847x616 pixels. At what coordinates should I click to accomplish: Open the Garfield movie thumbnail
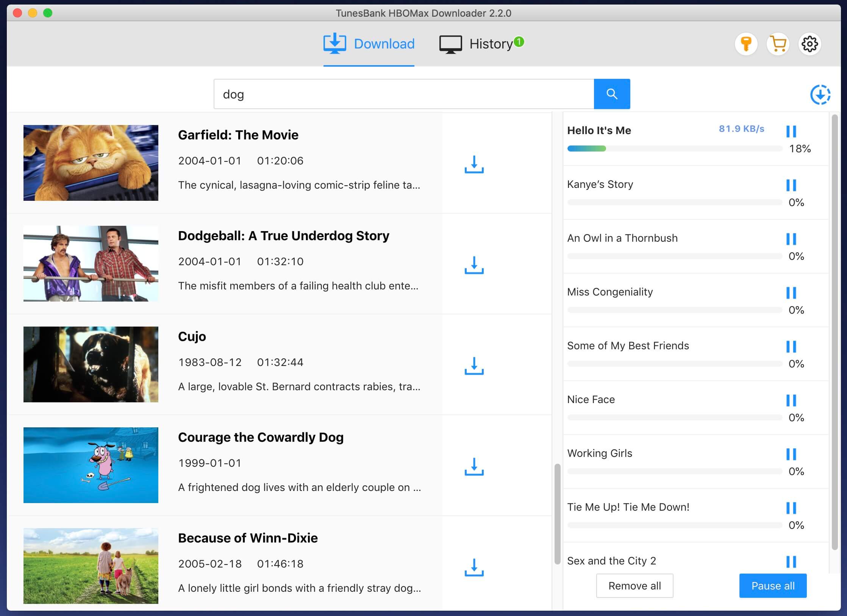point(91,163)
